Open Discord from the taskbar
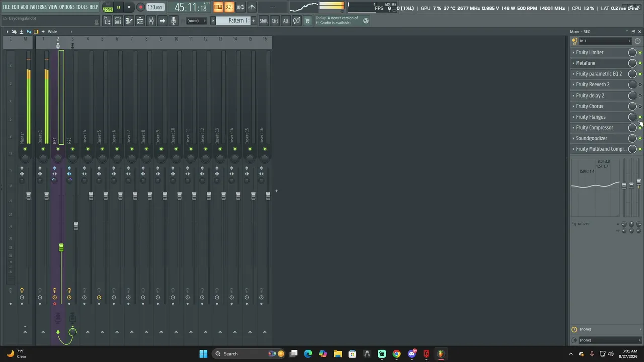This screenshot has height=362, width=644. coord(412,354)
